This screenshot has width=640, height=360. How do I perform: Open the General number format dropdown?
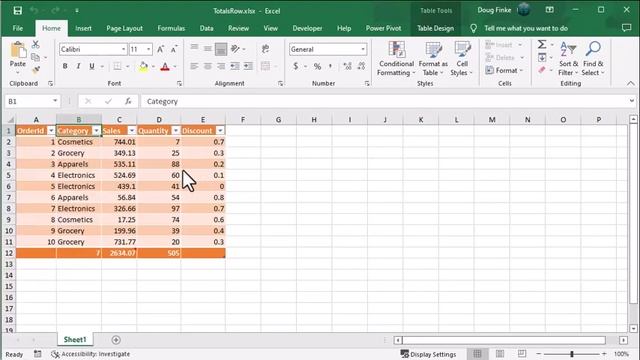tap(362, 49)
